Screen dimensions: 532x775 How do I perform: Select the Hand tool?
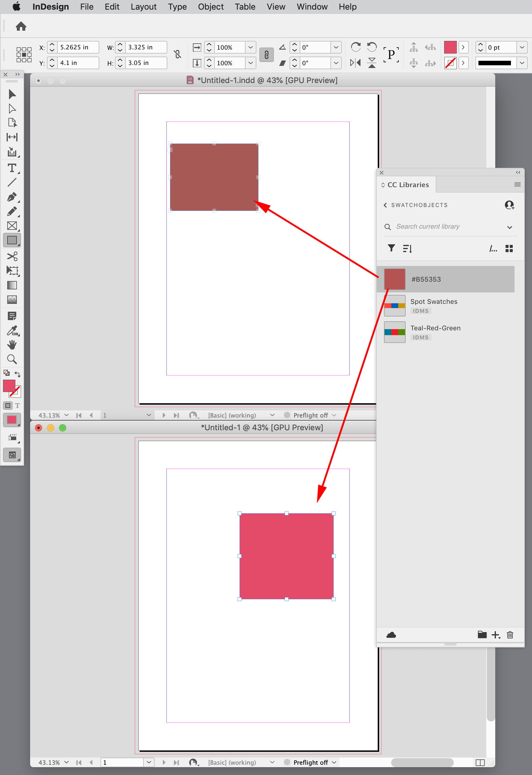click(x=12, y=345)
